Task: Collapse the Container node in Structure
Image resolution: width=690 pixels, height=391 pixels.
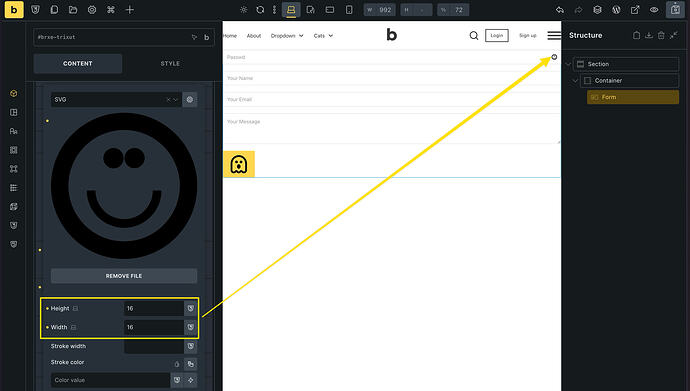Action: coord(575,80)
